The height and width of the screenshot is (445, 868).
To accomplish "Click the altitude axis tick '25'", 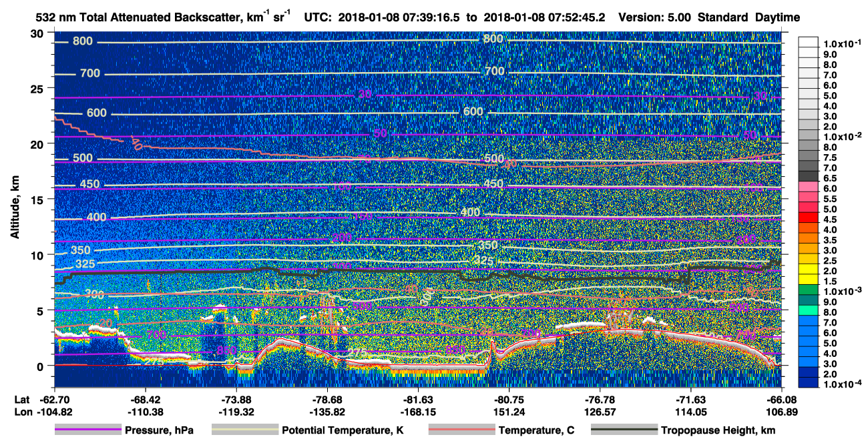I will [38, 88].
